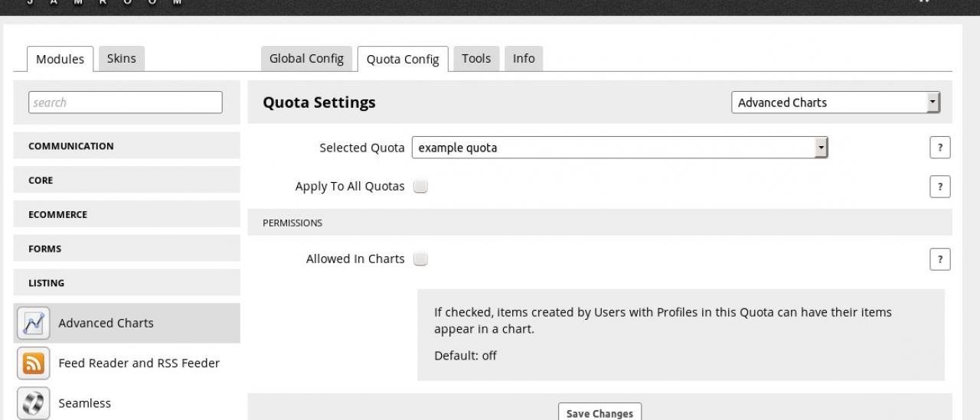Open the Info tab
Viewport: 980px width, 420px height.
pyautogui.click(x=524, y=59)
